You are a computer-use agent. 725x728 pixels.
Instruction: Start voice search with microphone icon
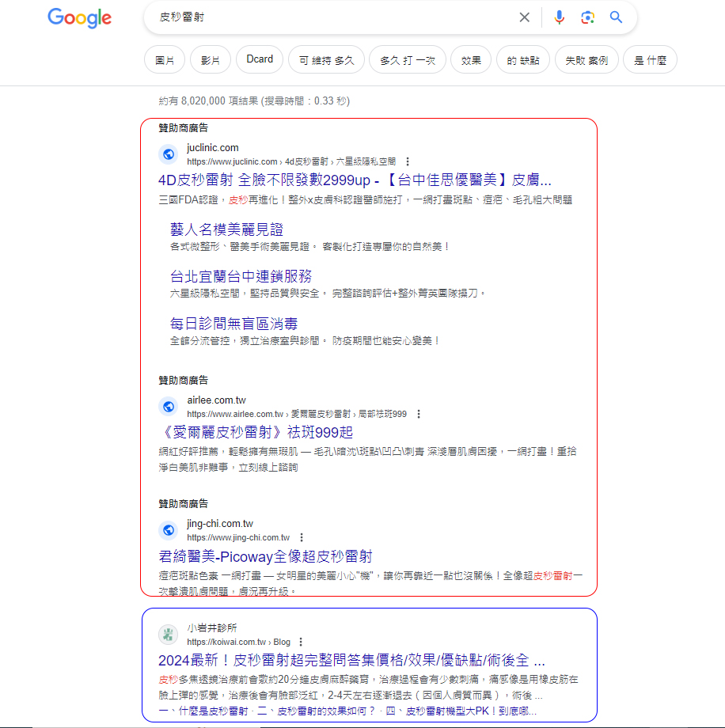click(560, 17)
